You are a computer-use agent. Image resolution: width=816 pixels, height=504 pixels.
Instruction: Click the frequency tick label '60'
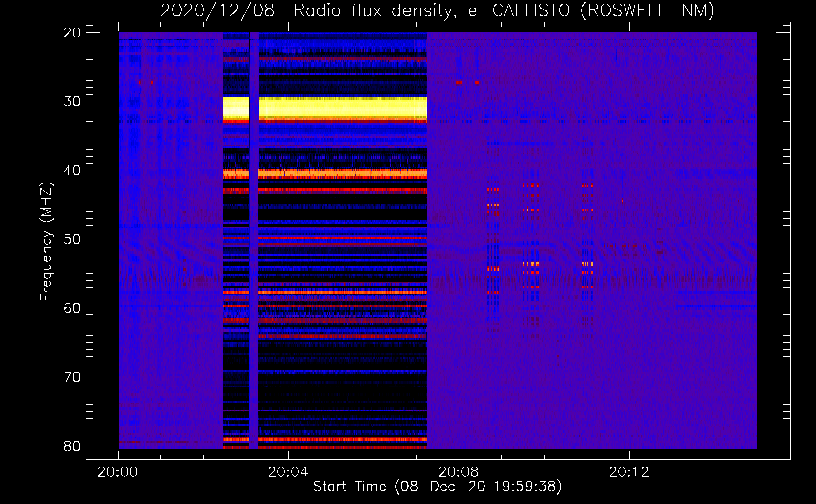pyautogui.click(x=72, y=308)
